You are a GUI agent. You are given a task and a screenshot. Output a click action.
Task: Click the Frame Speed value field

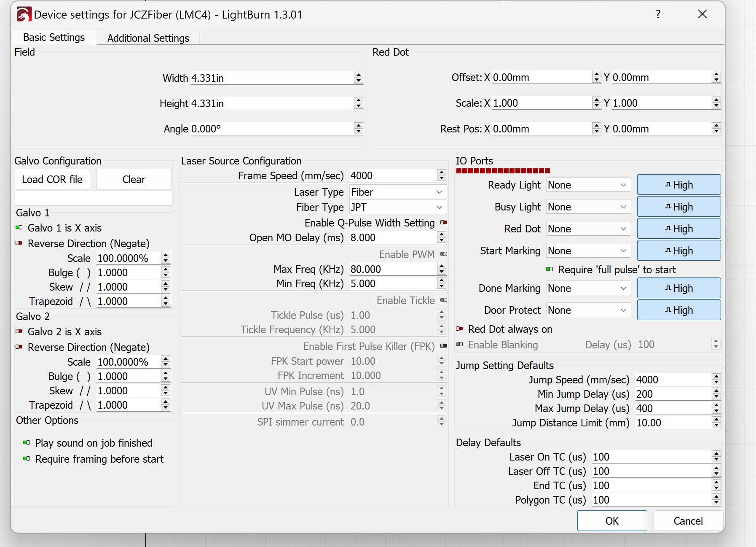[x=393, y=175]
